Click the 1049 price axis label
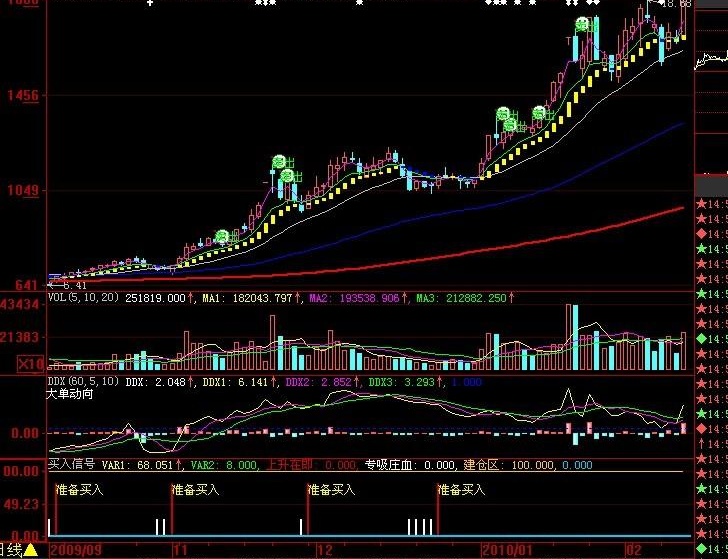The image size is (728, 559). tap(23, 190)
